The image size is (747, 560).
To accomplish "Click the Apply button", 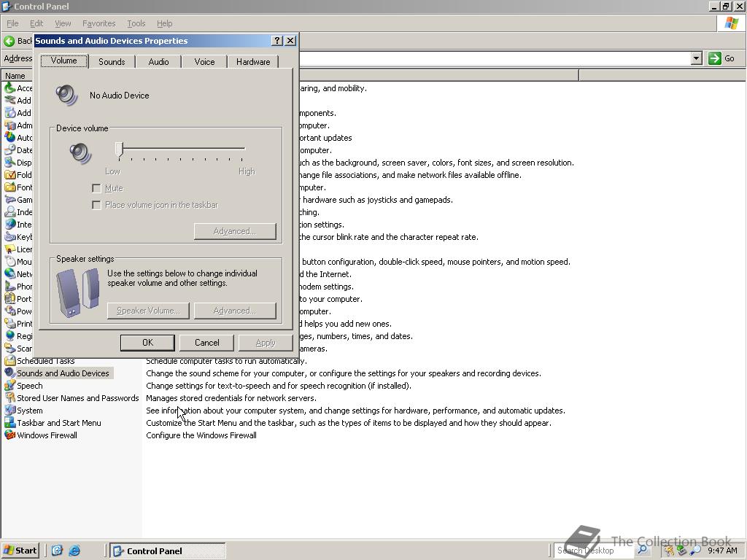I will [x=266, y=343].
